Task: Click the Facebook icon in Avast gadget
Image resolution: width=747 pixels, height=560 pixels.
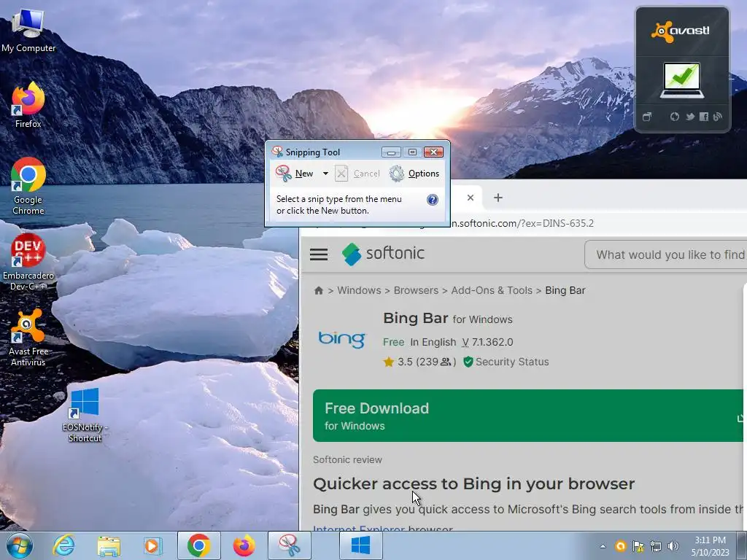Action: 704,117
